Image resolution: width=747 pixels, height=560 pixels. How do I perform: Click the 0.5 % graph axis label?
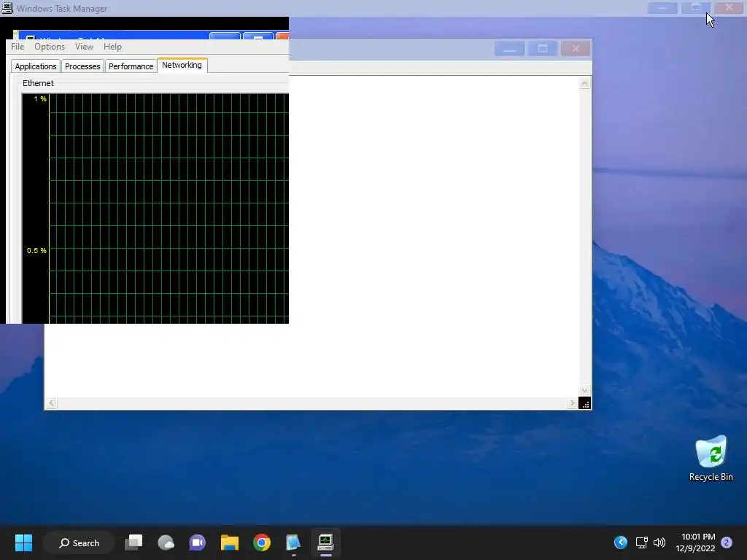(x=36, y=251)
